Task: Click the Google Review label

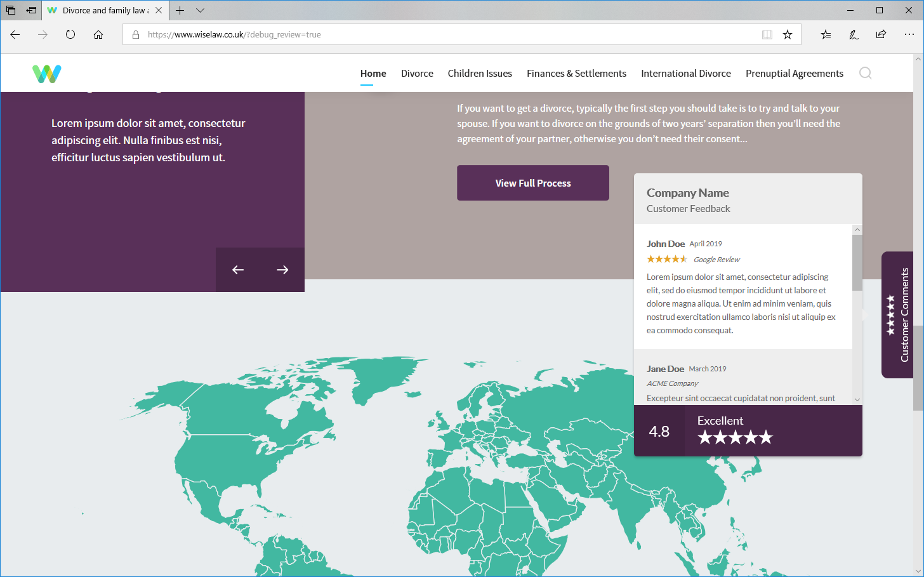Action: point(716,260)
